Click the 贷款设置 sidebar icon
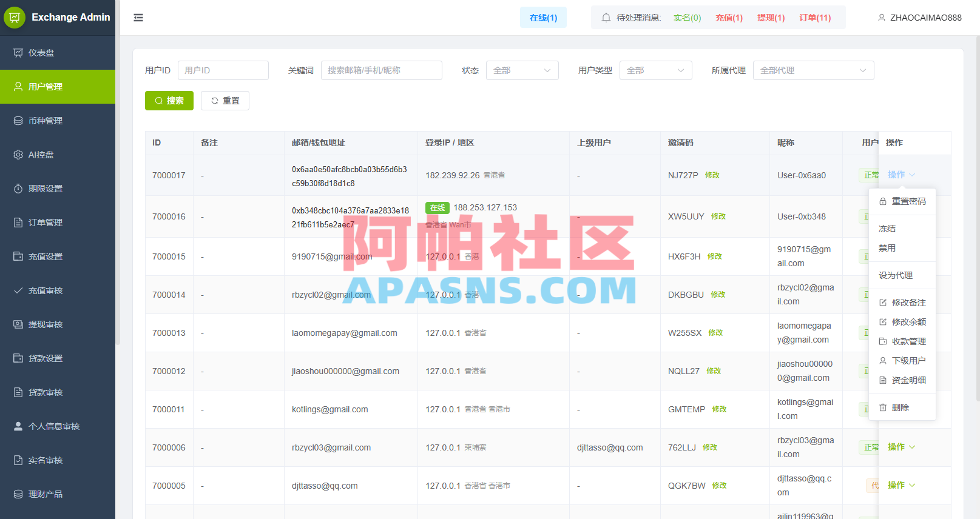Viewport: 980px width, 519px height. tap(18, 358)
